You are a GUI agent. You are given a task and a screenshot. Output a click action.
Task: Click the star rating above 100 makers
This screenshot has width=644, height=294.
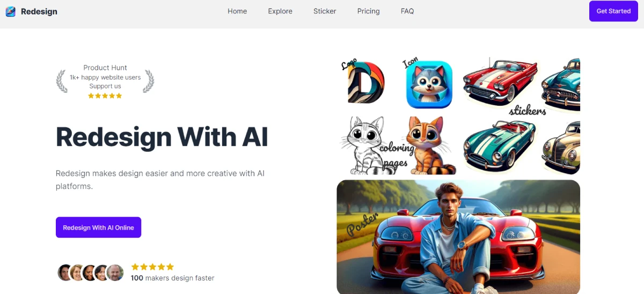click(153, 267)
